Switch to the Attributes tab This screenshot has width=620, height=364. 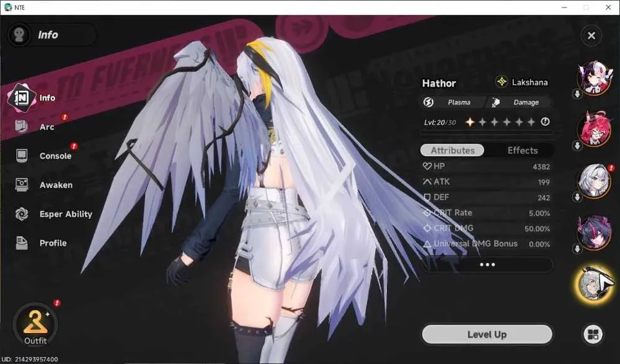click(x=453, y=150)
